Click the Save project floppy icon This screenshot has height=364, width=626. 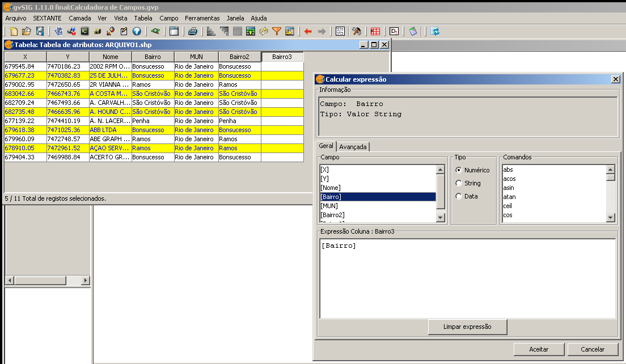pos(40,32)
